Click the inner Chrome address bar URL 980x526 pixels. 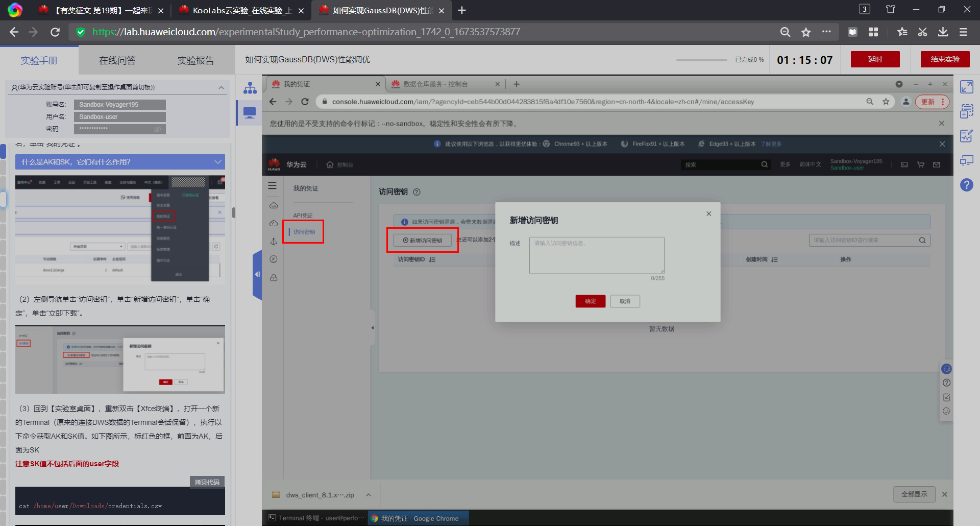click(x=543, y=102)
